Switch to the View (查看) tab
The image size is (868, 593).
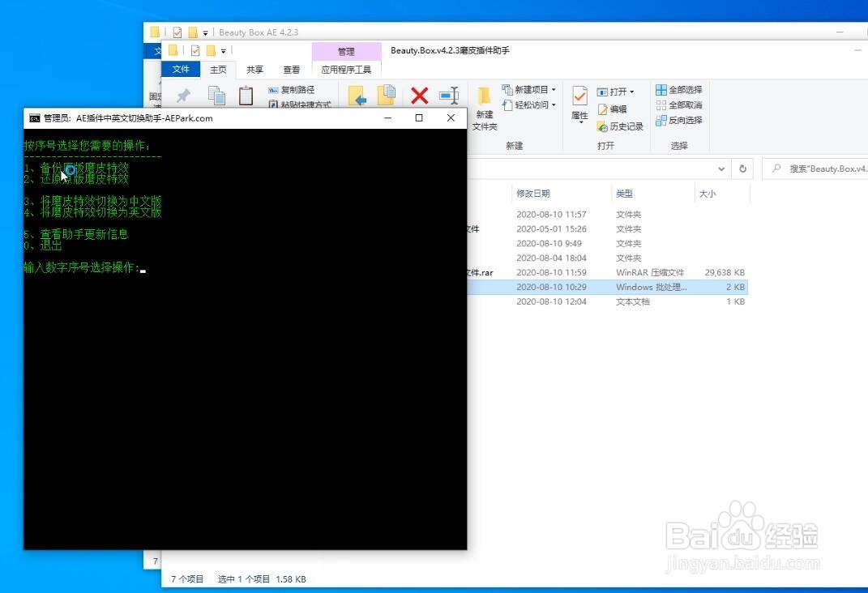coord(291,70)
